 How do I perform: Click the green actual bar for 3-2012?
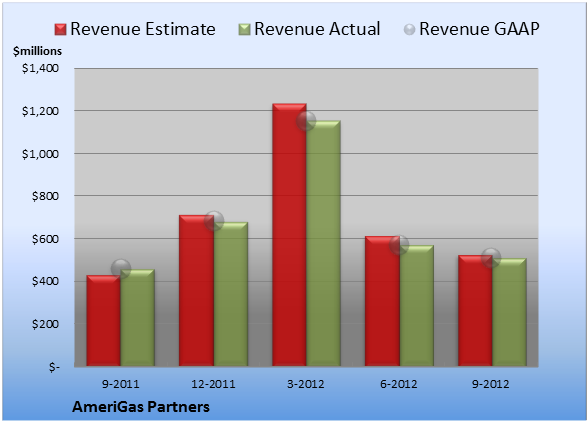pyautogui.click(x=324, y=243)
